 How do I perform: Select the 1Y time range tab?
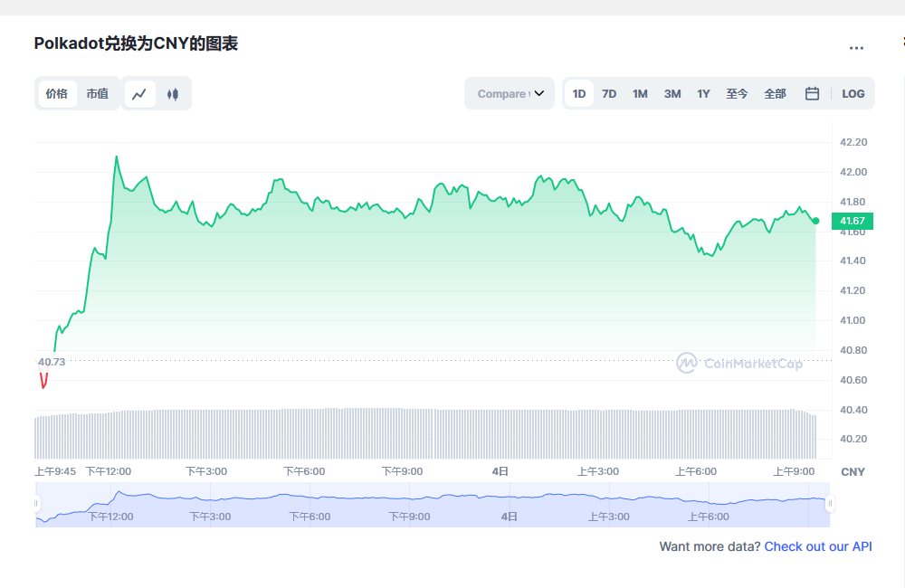click(x=703, y=94)
